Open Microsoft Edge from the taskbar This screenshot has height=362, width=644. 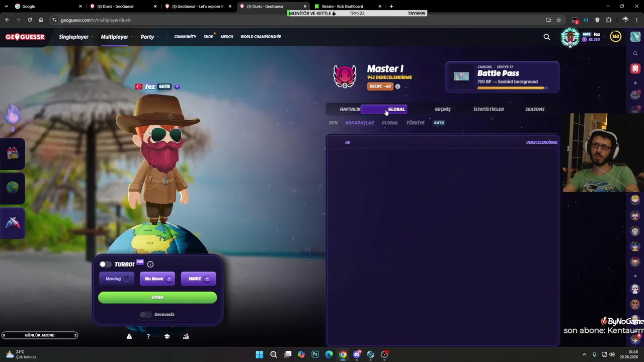(329, 354)
